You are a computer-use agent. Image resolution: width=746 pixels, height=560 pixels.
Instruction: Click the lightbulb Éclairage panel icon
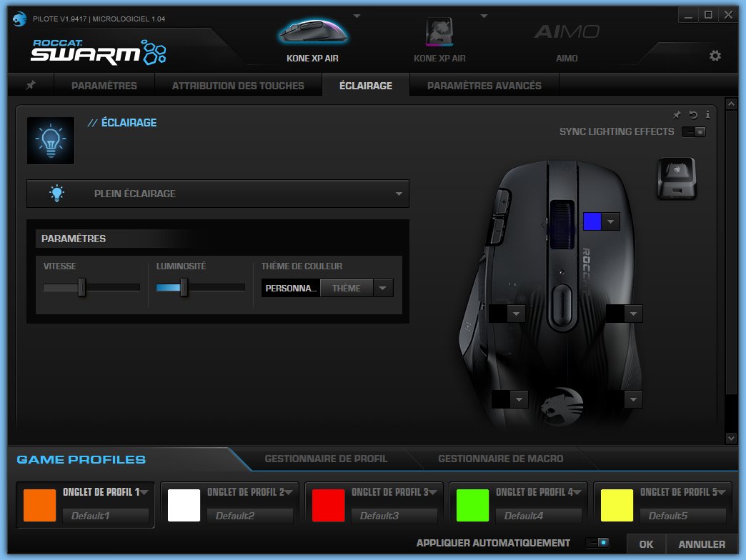click(x=50, y=141)
